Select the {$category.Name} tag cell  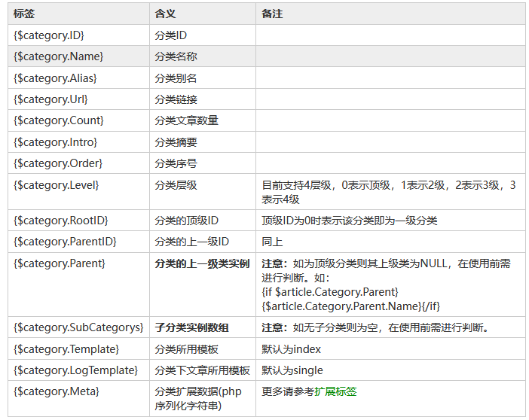coord(78,56)
